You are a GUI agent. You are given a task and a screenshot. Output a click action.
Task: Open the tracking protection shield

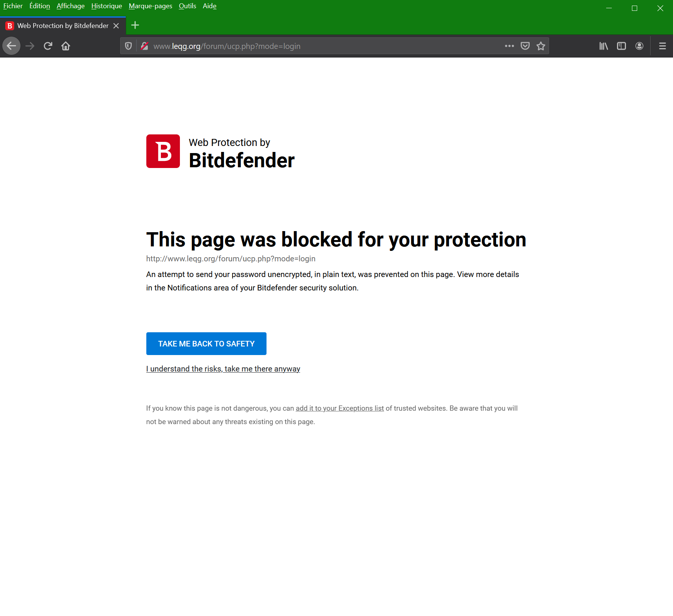point(128,46)
